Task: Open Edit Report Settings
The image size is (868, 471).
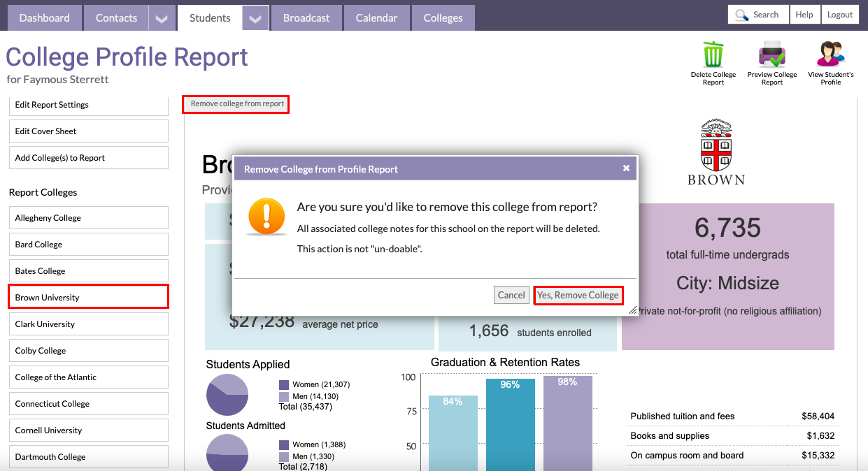Action: [89, 105]
